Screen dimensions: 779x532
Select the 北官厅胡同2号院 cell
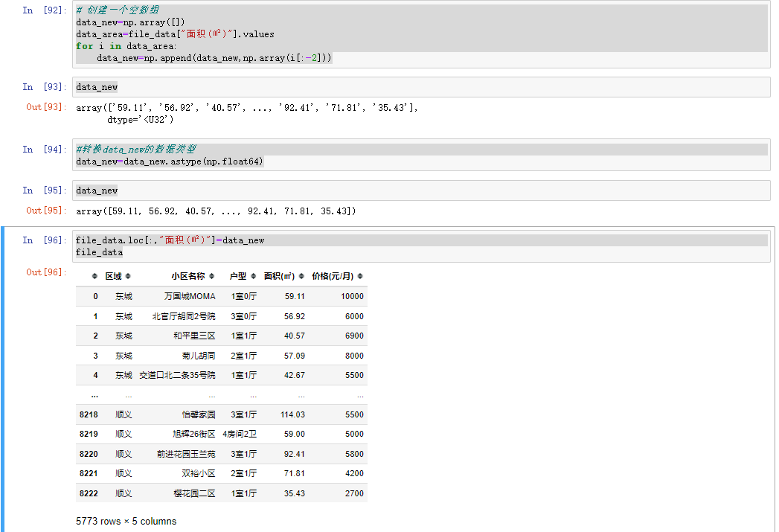(184, 316)
